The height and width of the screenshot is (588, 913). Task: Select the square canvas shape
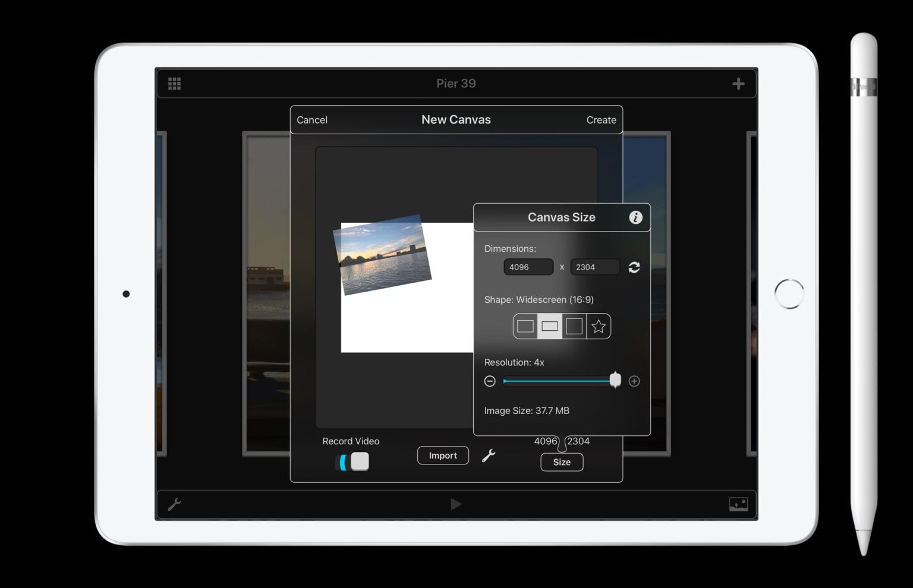point(574,326)
